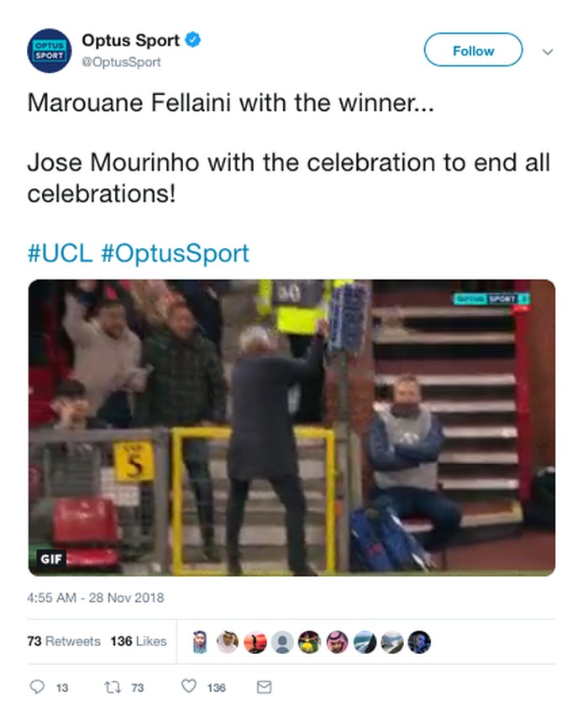
Task: Click the @OptusSport handle
Action: (121, 61)
